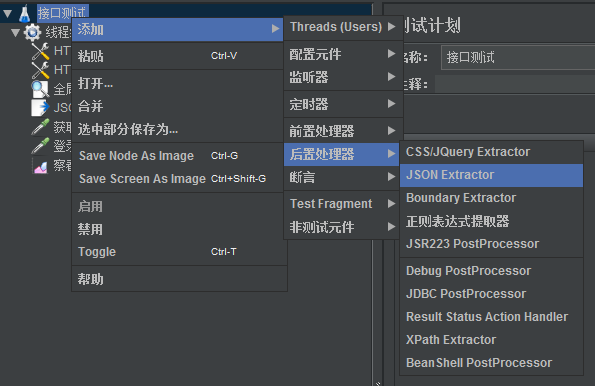Select the first HTTP request sampler icon
595x386 pixels.
40,51
